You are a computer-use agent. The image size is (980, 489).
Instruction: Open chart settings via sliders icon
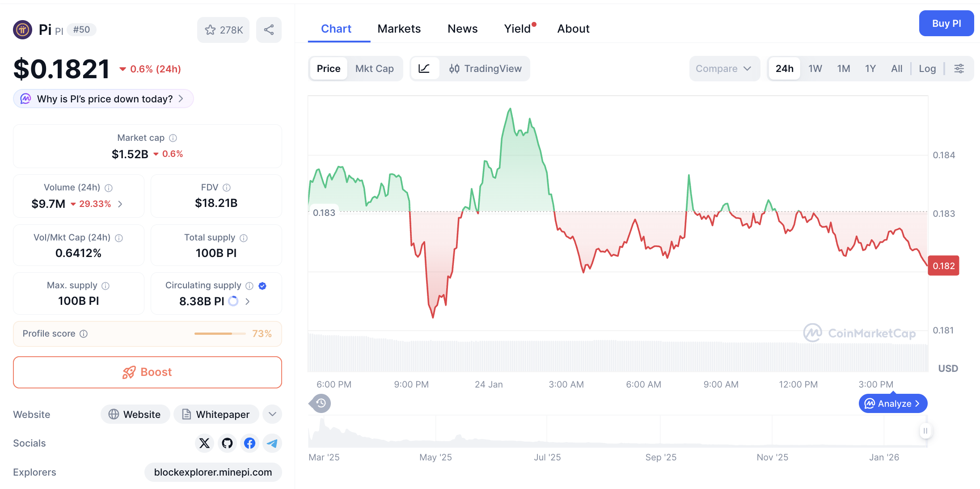pos(959,68)
